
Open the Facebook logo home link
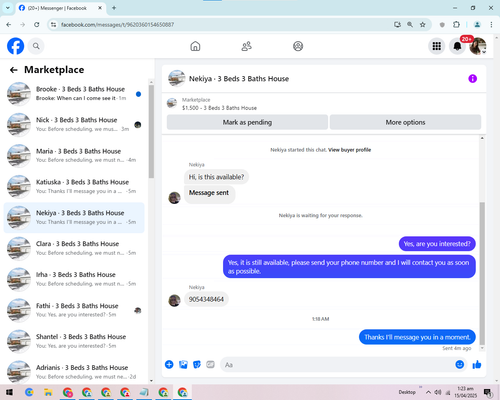click(x=16, y=46)
